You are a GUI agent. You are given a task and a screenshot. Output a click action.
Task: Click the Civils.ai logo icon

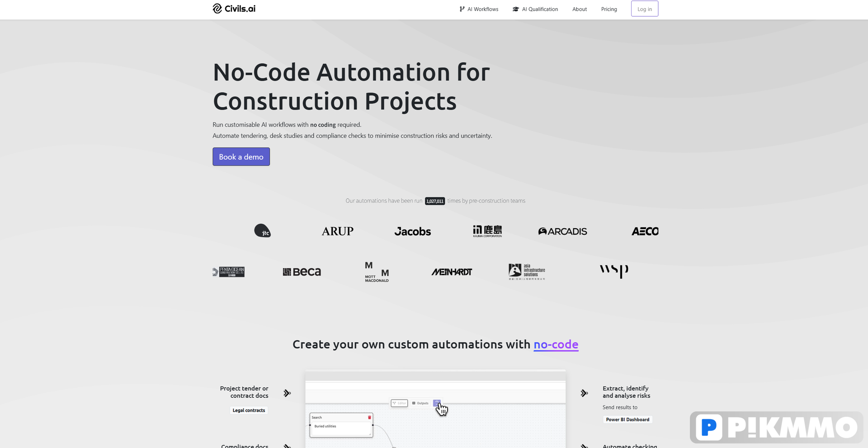(217, 9)
